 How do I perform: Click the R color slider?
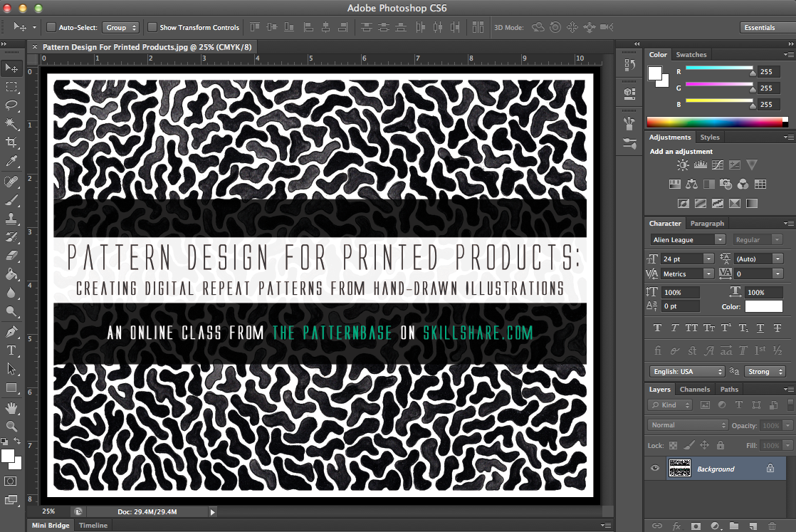[x=720, y=68]
